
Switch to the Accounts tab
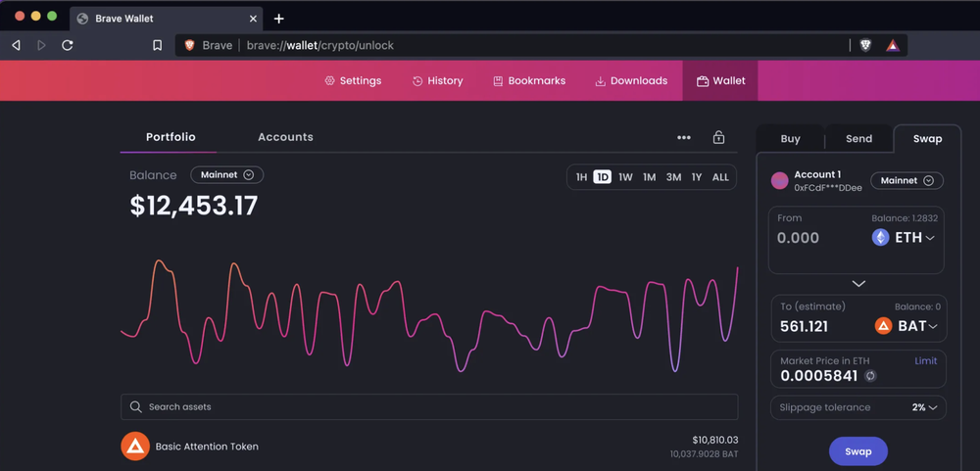[285, 137]
